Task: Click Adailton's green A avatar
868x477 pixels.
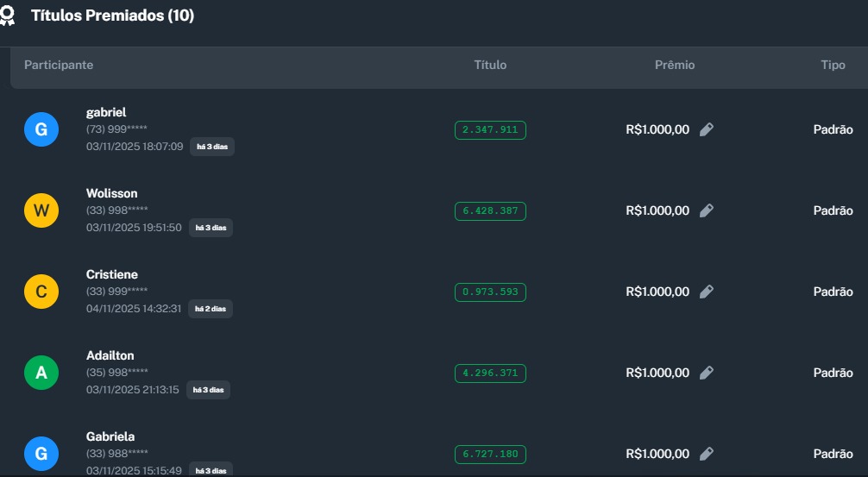Action: tap(41, 373)
